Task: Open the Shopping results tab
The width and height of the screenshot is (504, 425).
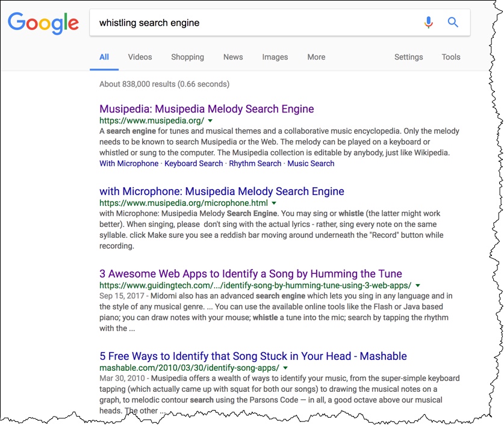Action: (187, 57)
